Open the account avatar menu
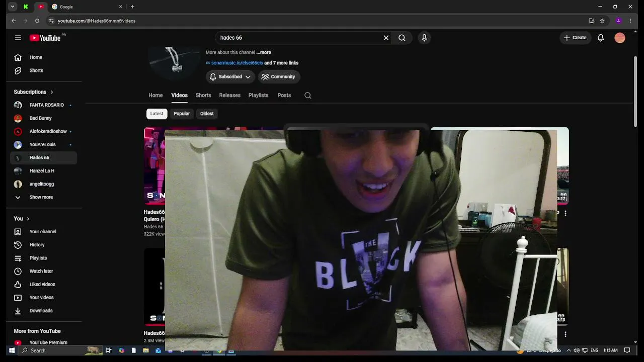The image size is (644, 362). tap(620, 38)
